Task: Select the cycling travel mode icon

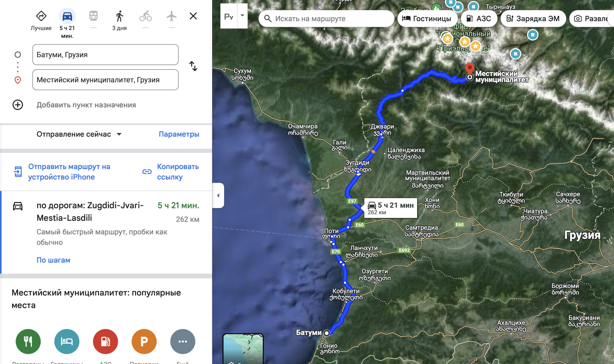Action: tap(146, 16)
